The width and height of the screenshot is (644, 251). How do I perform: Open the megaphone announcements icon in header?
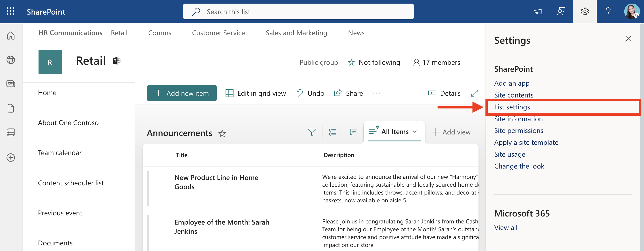pyautogui.click(x=537, y=11)
